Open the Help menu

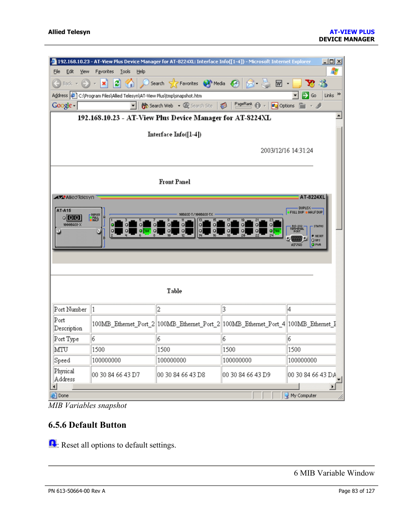point(141,72)
